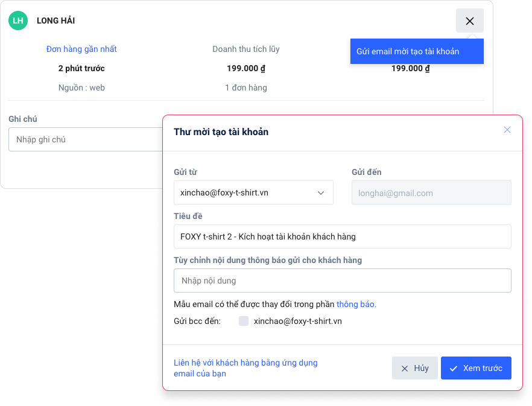Click the LH customer avatar icon
This screenshot has height=406, width=532.
[18, 21]
